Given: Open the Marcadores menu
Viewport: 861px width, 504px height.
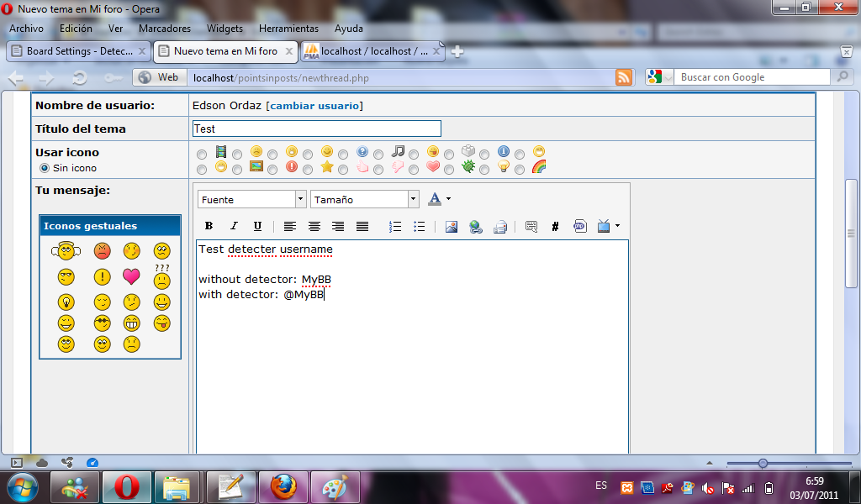Looking at the screenshot, I should (164, 28).
